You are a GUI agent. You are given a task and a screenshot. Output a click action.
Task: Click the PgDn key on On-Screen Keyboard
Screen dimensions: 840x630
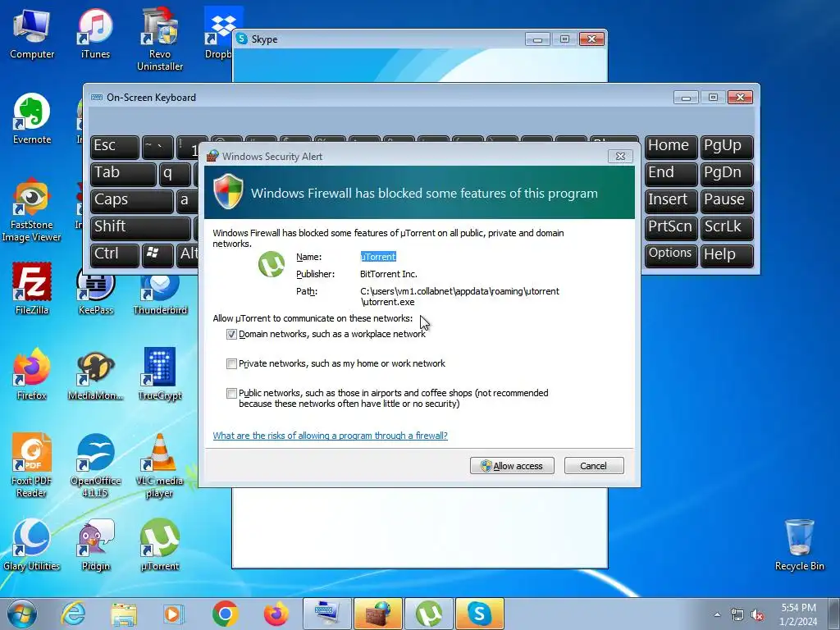(727, 174)
